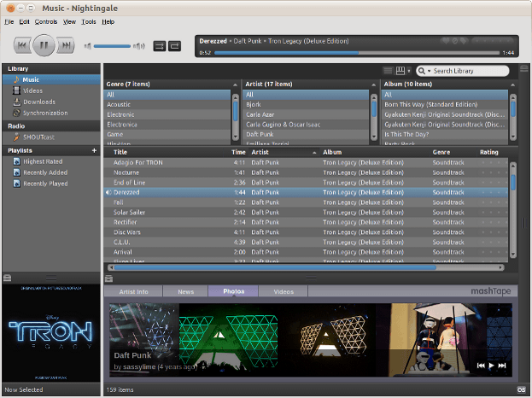Click the speaker icon on the Derezzed row
The image size is (532, 398).
click(x=108, y=192)
